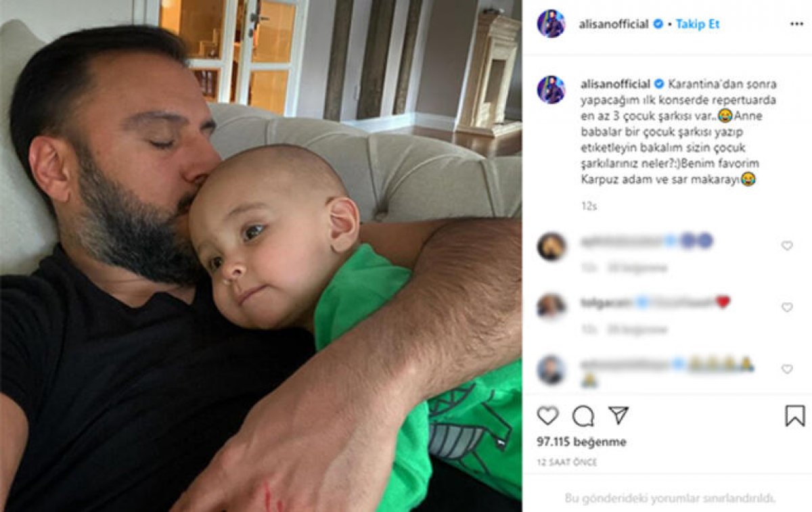Open comments via the speech bubble icon

pos(583,415)
